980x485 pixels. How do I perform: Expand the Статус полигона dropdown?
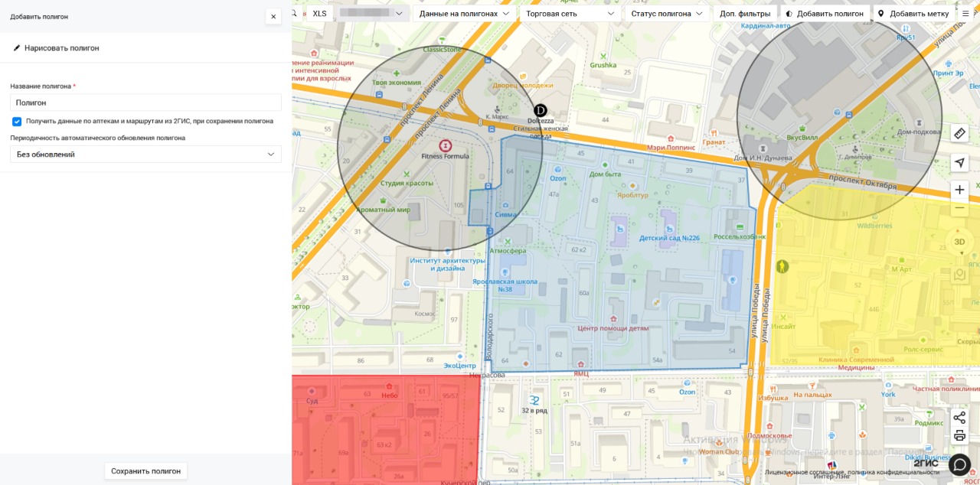click(666, 14)
